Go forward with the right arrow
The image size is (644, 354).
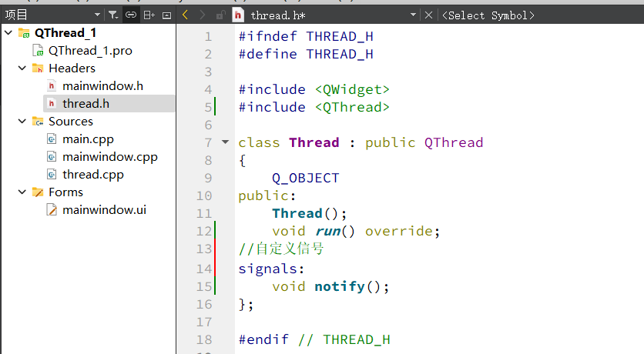point(202,15)
